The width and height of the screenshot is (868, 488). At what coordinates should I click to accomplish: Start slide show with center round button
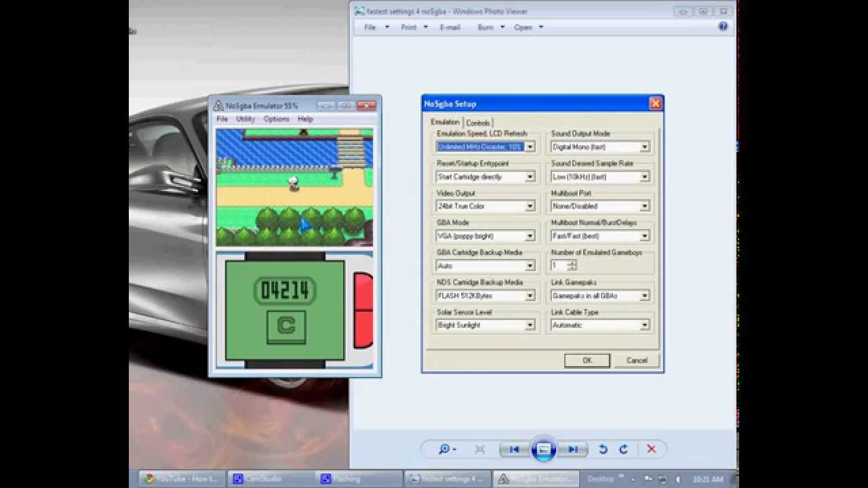(x=544, y=449)
